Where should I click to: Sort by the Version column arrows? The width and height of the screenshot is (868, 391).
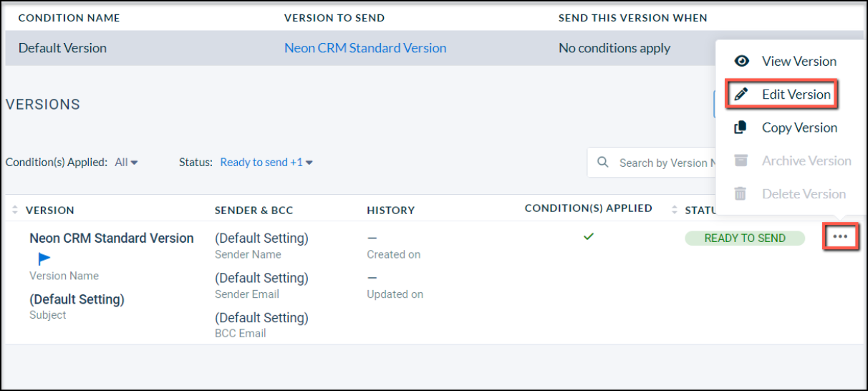(x=15, y=210)
